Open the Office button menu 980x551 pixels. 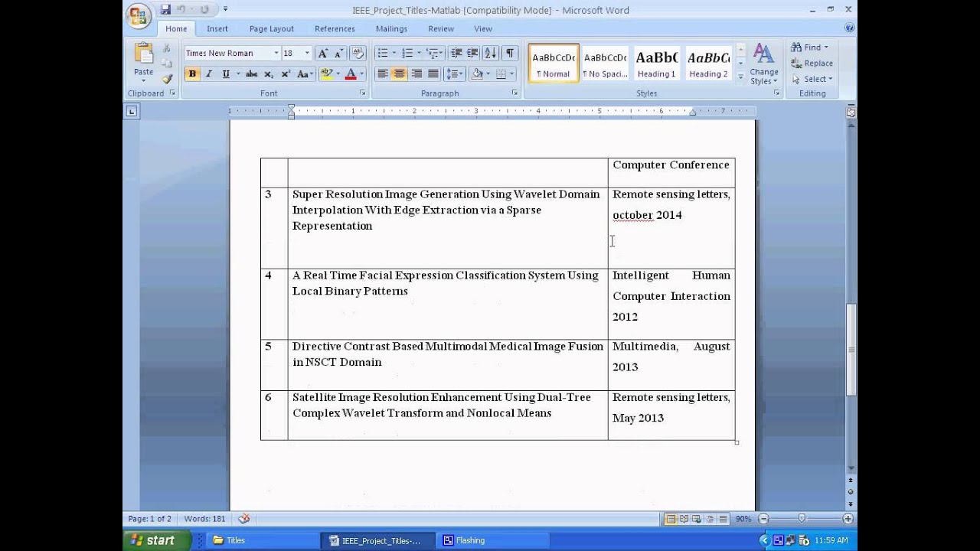tap(139, 15)
